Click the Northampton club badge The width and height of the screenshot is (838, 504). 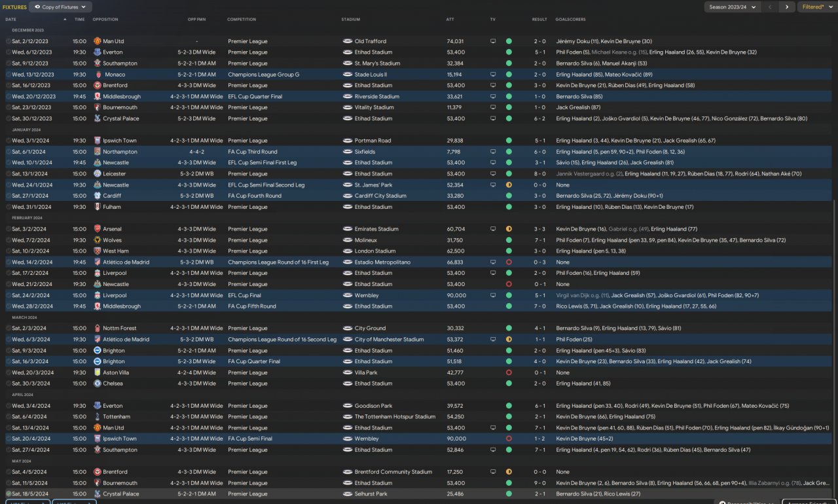(98, 152)
